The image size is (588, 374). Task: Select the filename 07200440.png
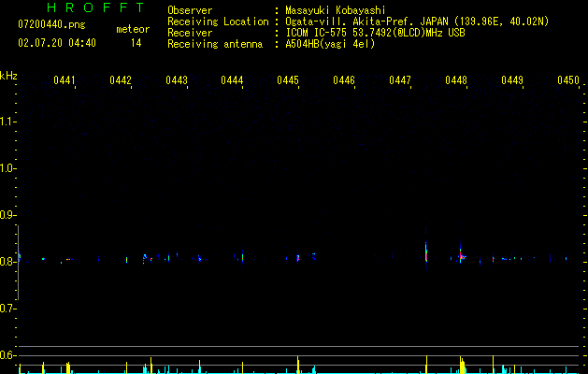pos(51,24)
